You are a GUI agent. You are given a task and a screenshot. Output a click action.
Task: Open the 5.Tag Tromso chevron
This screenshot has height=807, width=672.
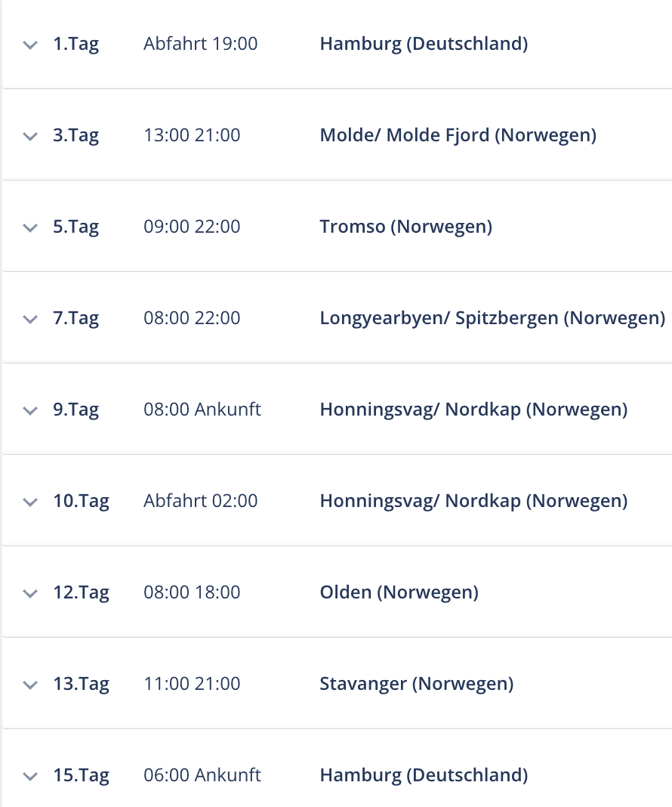point(30,228)
